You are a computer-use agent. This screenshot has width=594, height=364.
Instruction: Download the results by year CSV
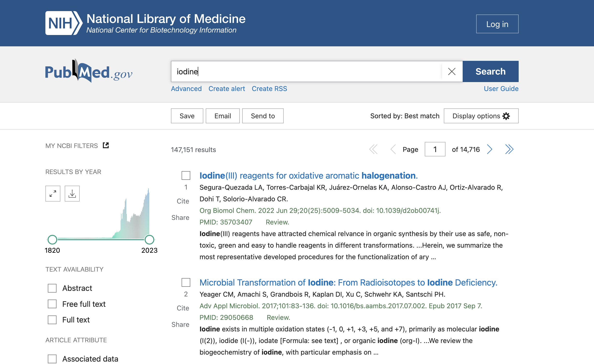point(72,194)
